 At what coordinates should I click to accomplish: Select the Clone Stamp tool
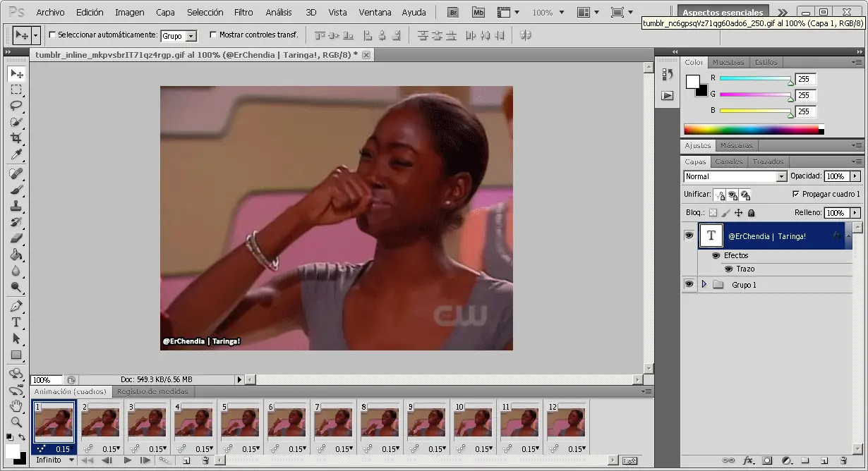pyautogui.click(x=16, y=206)
